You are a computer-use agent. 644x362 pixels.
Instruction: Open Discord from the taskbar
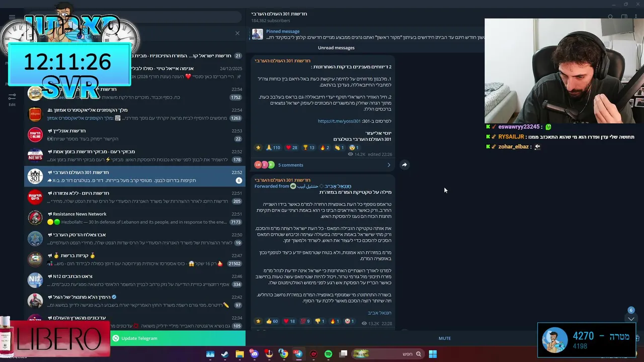(254, 354)
